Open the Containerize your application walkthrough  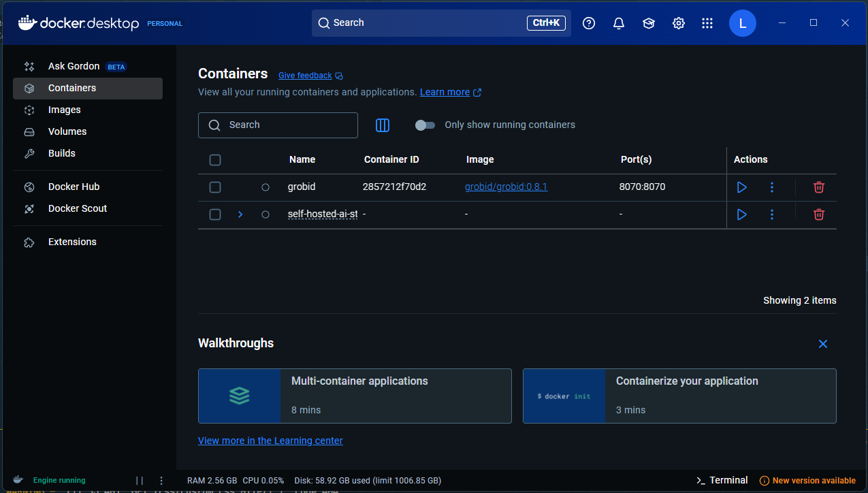click(x=679, y=396)
